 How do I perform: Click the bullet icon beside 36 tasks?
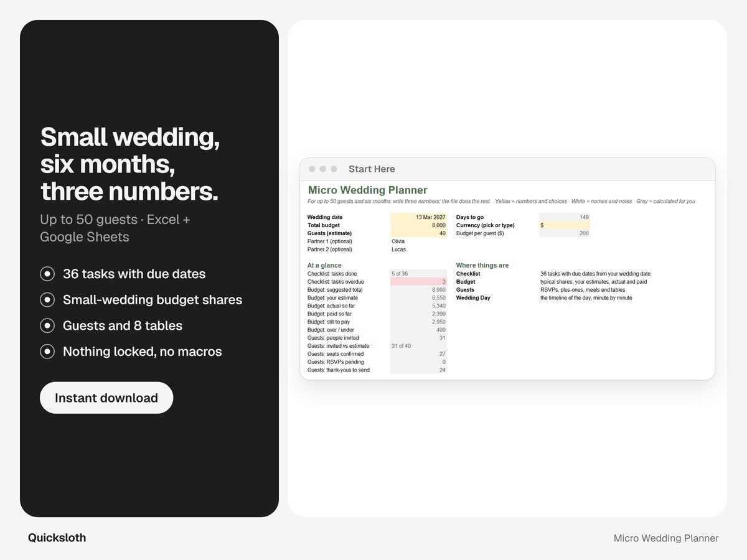point(47,274)
